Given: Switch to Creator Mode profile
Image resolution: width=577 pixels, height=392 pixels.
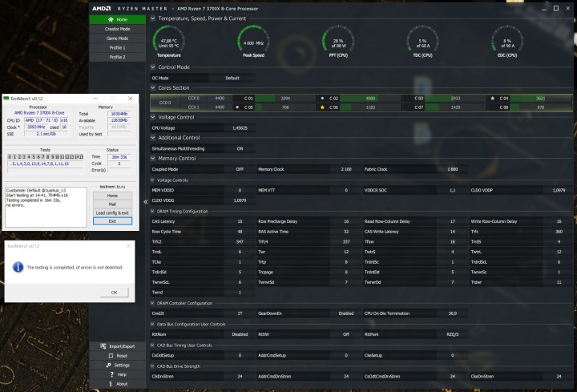Looking at the screenshot, I should click(x=117, y=29).
